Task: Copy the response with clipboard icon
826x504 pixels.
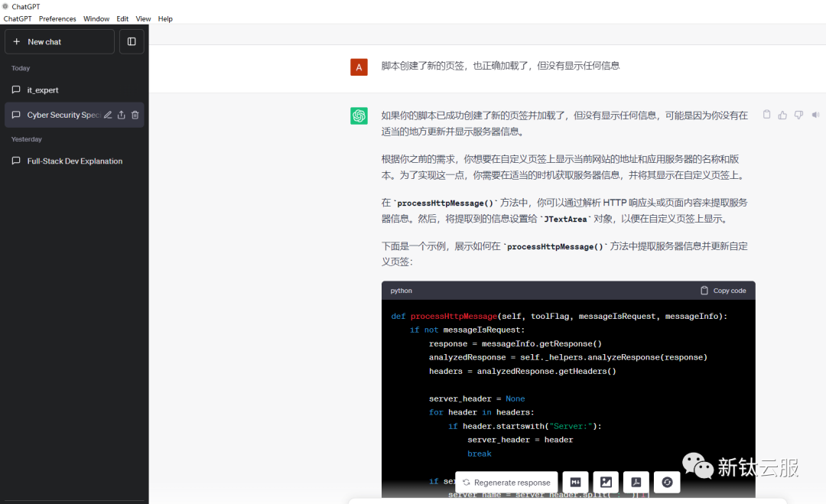Action: pos(766,115)
